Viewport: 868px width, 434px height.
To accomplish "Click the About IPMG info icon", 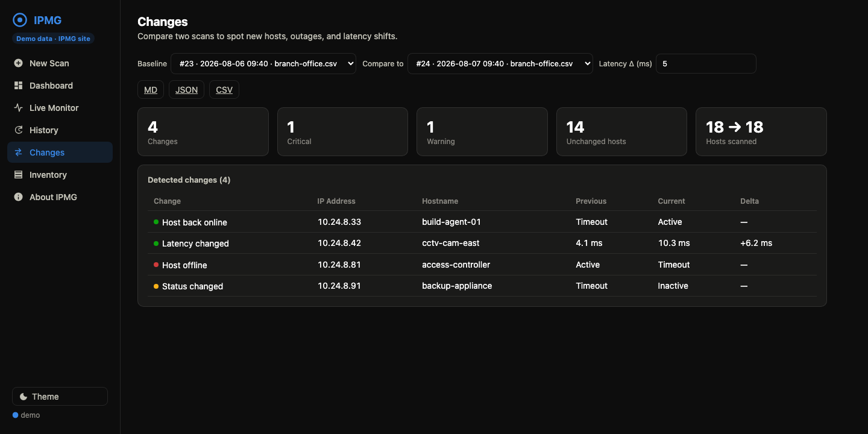I will tap(18, 197).
